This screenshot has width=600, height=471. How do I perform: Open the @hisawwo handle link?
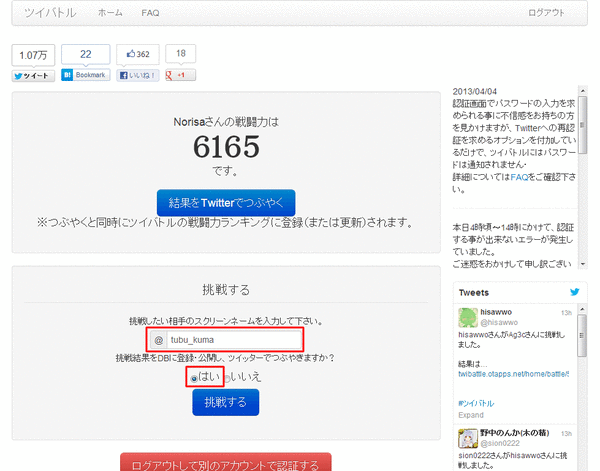499,323
